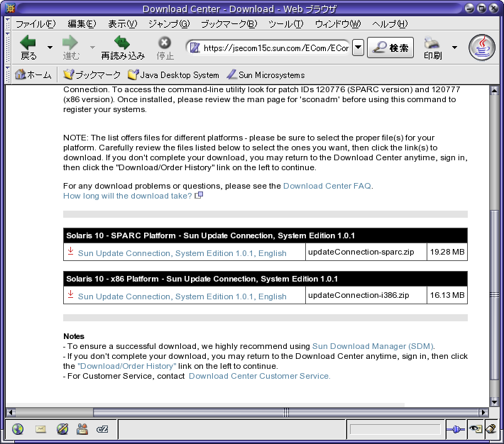
Task: Open the ウィンドウ(W) menu
Action: click(x=337, y=24)
